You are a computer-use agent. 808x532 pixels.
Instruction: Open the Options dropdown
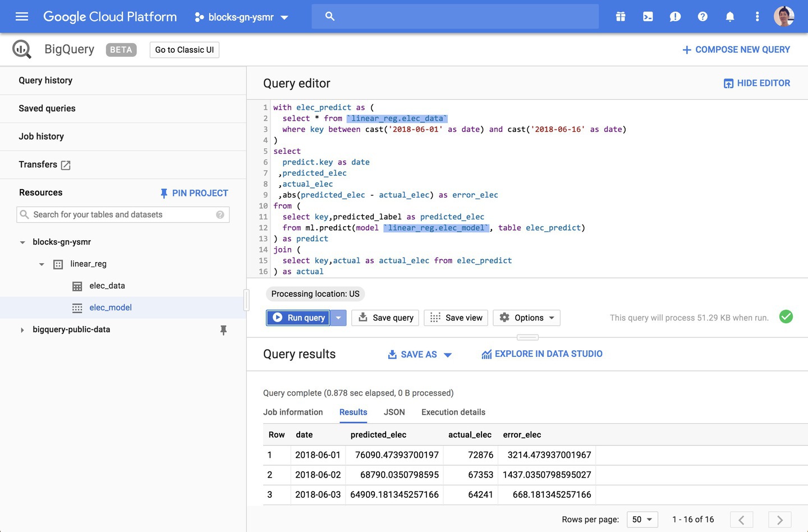coord(526,318)
